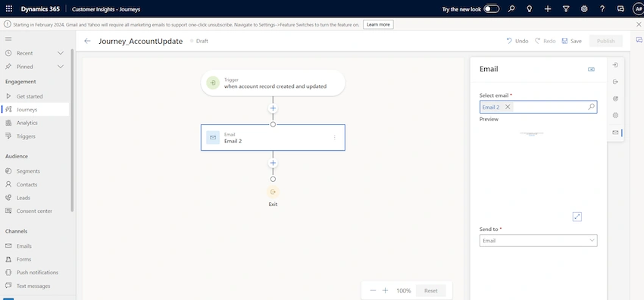The width and height of the screenshot is (644, 300).
Task: Open the chat icon in top bar
Action: [621, 8]
